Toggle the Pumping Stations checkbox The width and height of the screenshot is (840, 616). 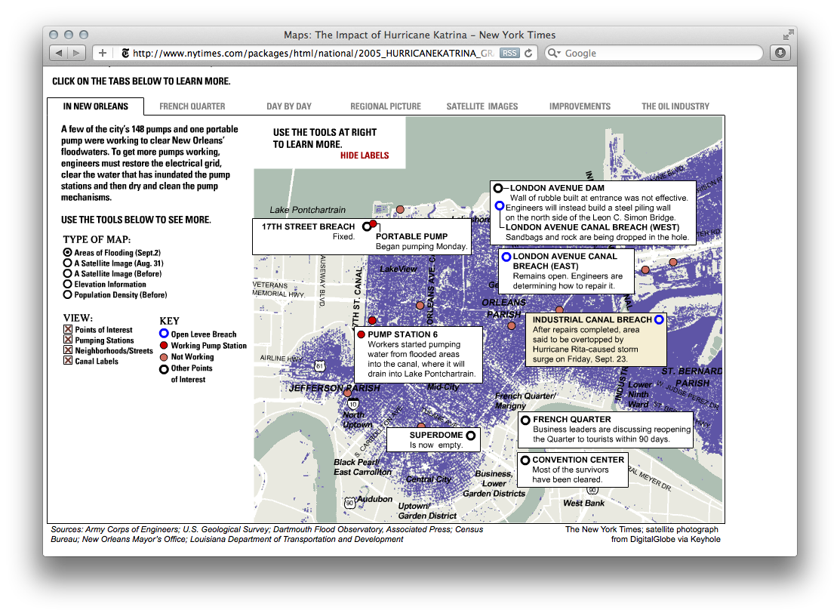69,339
